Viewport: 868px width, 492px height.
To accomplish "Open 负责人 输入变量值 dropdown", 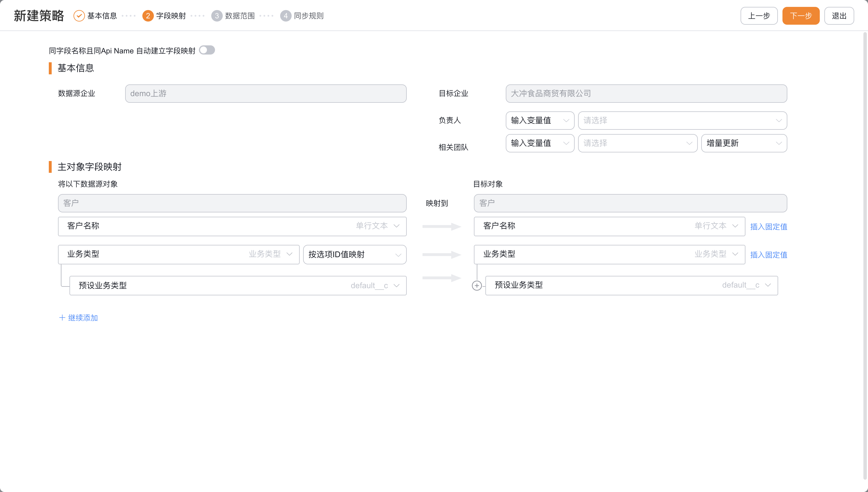I will point(540,120).
